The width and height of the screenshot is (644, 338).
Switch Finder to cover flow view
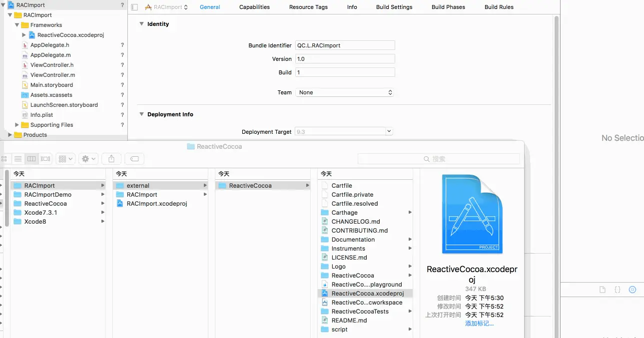45,159
